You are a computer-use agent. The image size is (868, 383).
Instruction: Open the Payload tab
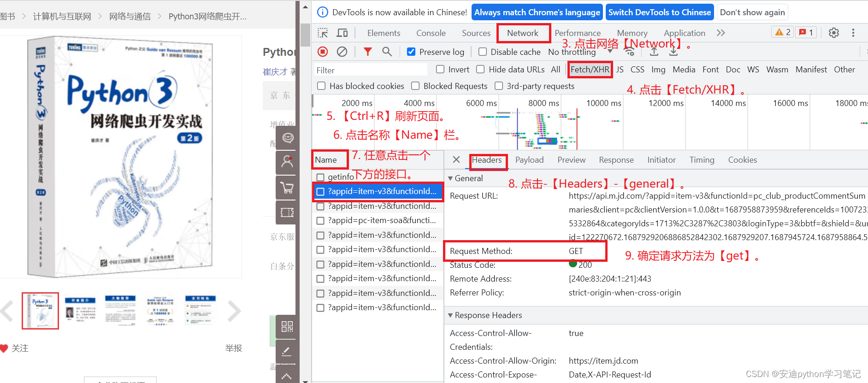coord(529,159)
